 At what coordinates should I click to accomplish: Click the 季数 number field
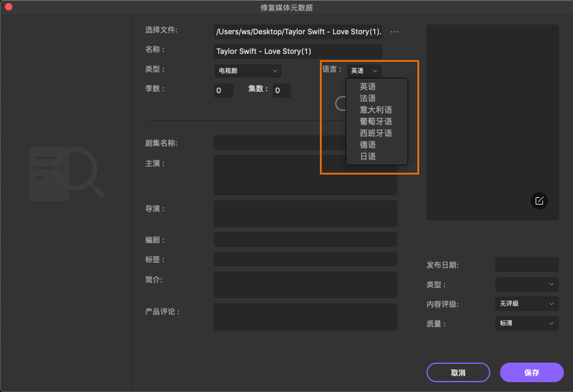(223, 90)
